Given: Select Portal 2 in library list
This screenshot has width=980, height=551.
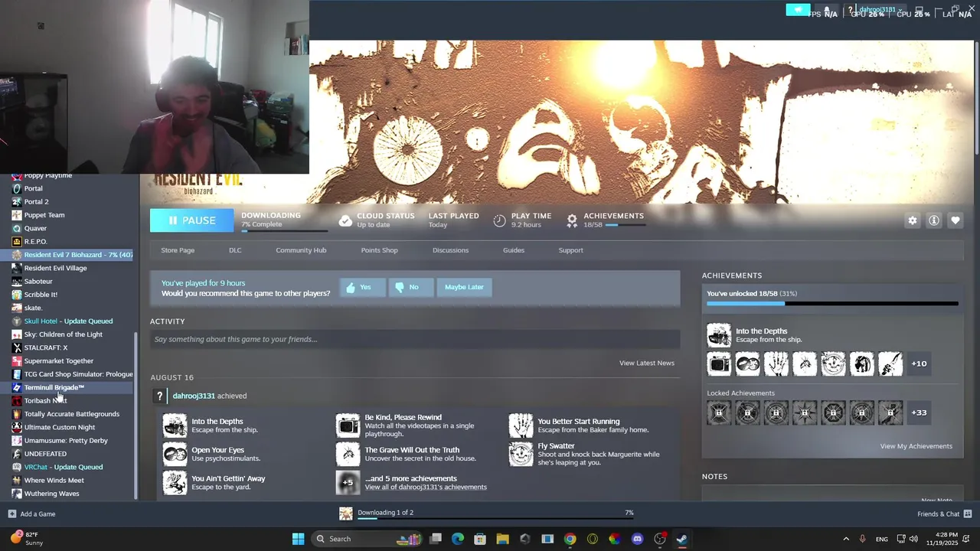Looking at the screenshot, I should 36,202.
